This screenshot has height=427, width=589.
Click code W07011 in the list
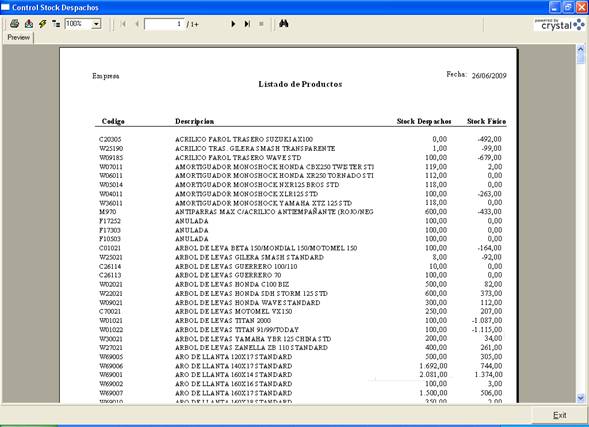[x=111, y=166]
